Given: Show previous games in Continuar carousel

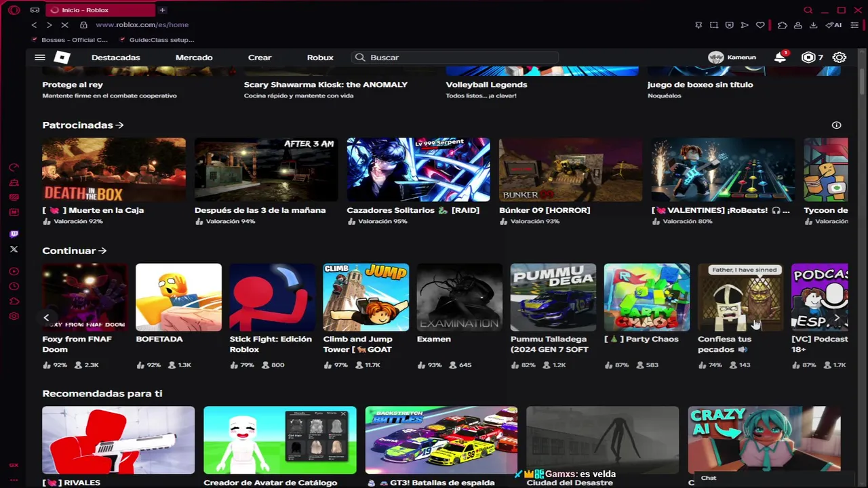Looking at the screenshot, I should [x=46, y=317].
